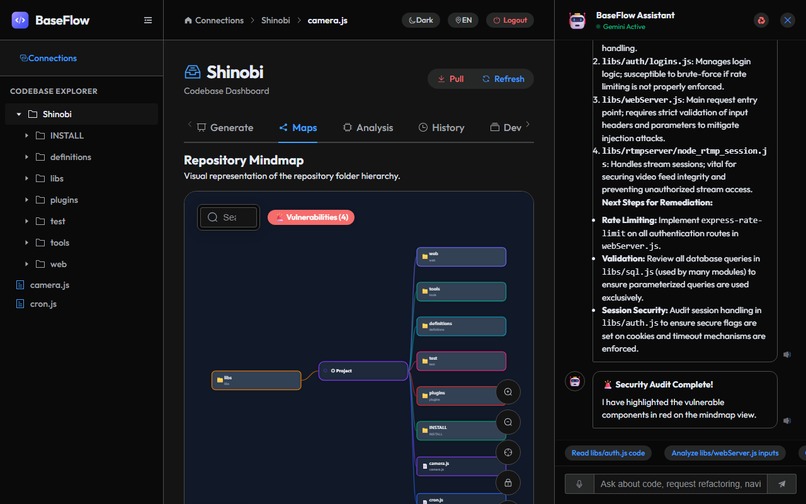Image resolution: width=806 pixels, height=504 pixels.
Task: Click the plugins folder icon in tree
Action: tap(40, 200)
